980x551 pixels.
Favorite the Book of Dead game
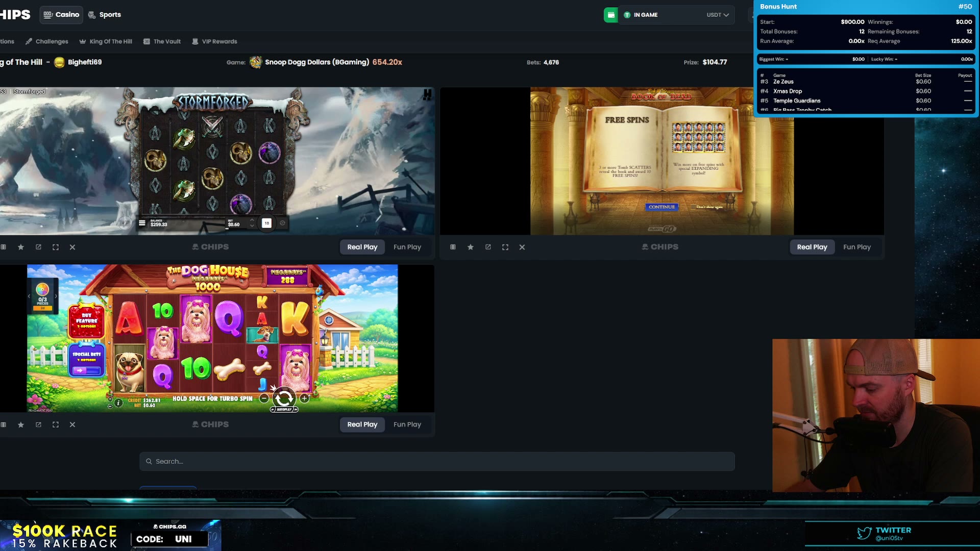471,247
